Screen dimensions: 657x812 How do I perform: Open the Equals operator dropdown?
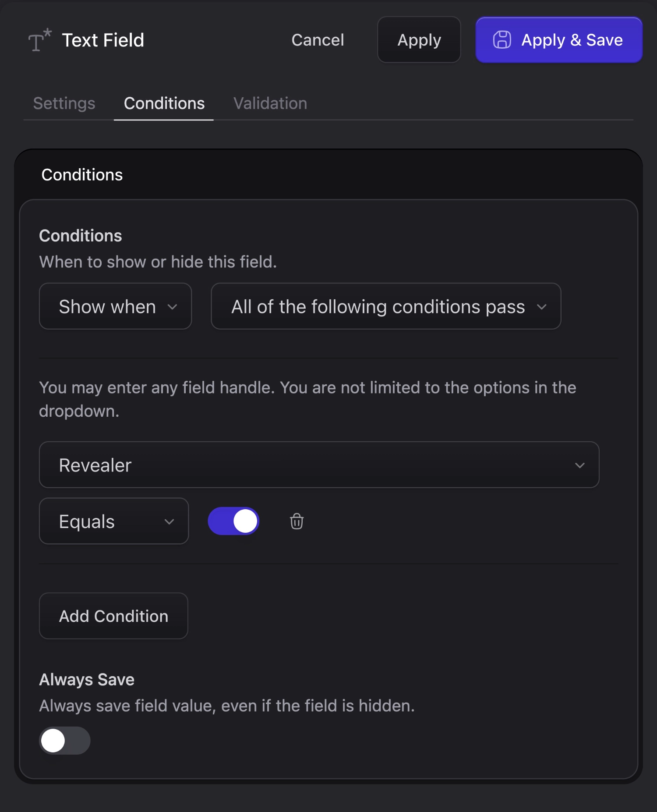click(113, 521)
